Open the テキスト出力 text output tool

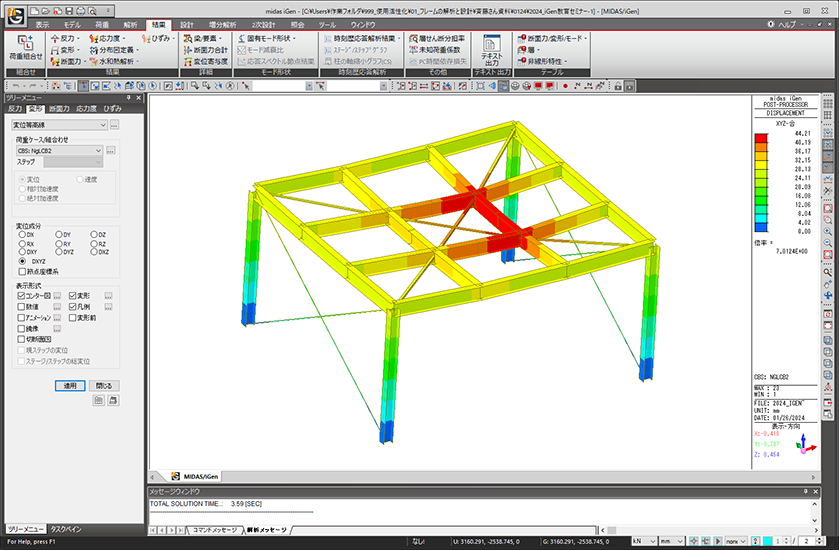click(491, 49)
